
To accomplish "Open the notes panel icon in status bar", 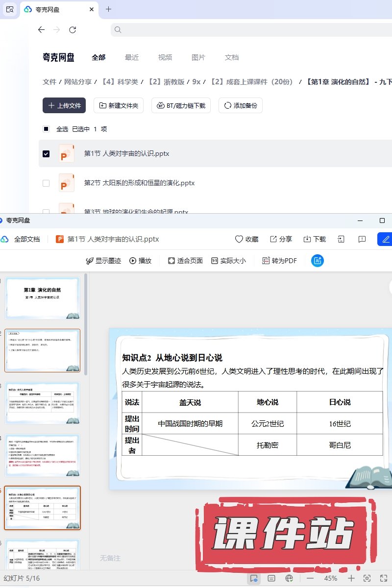I will click(271, 579).
